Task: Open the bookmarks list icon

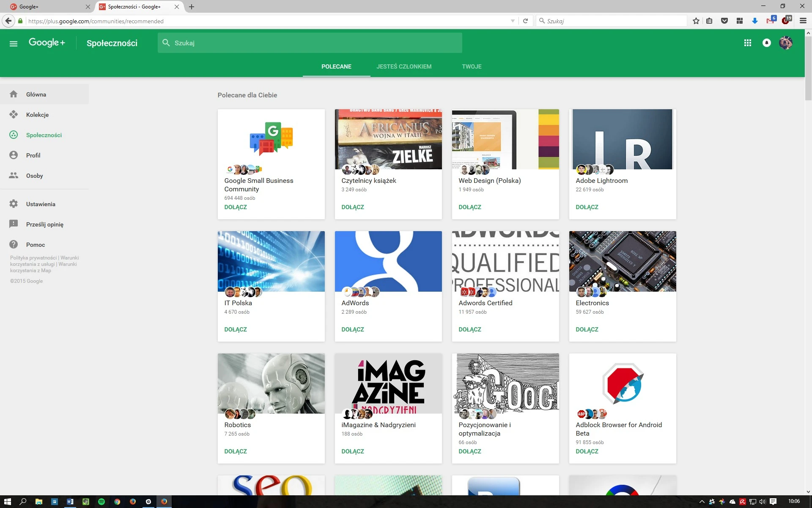Action: click(x=709, y=21)
